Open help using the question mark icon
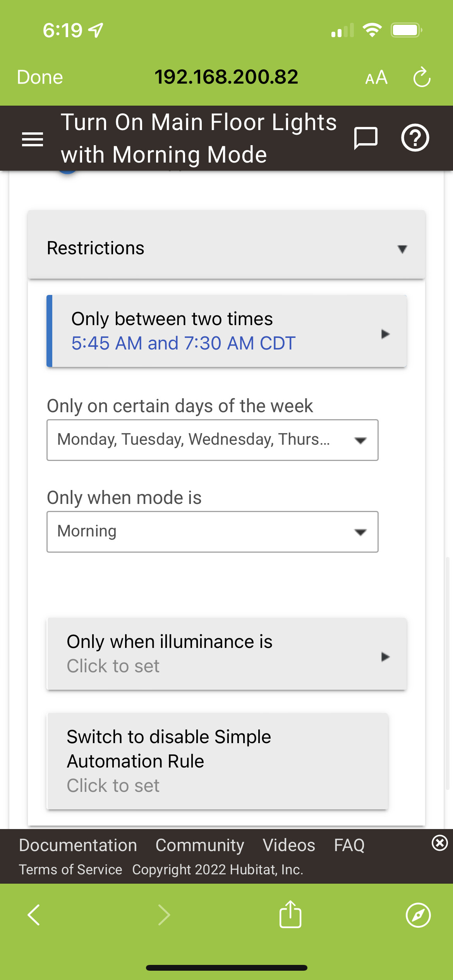453x980 pixels. [x=415, y=138]
